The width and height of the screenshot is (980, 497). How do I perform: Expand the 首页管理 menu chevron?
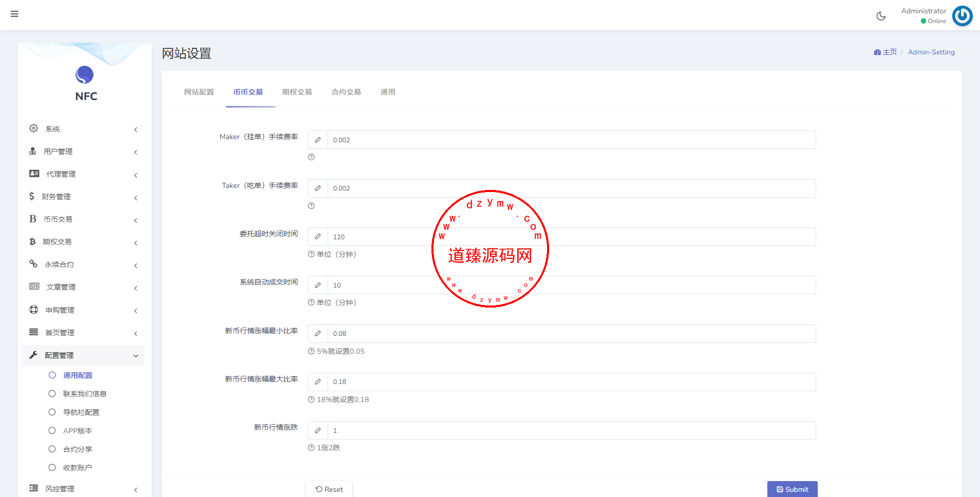(136, 333)
